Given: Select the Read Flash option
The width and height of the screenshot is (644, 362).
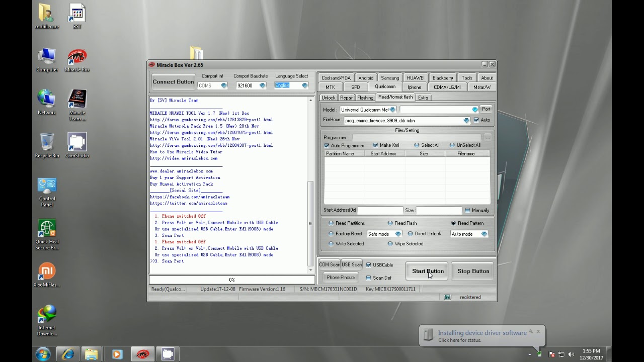Looking at the screenshot, I should 390,223.
